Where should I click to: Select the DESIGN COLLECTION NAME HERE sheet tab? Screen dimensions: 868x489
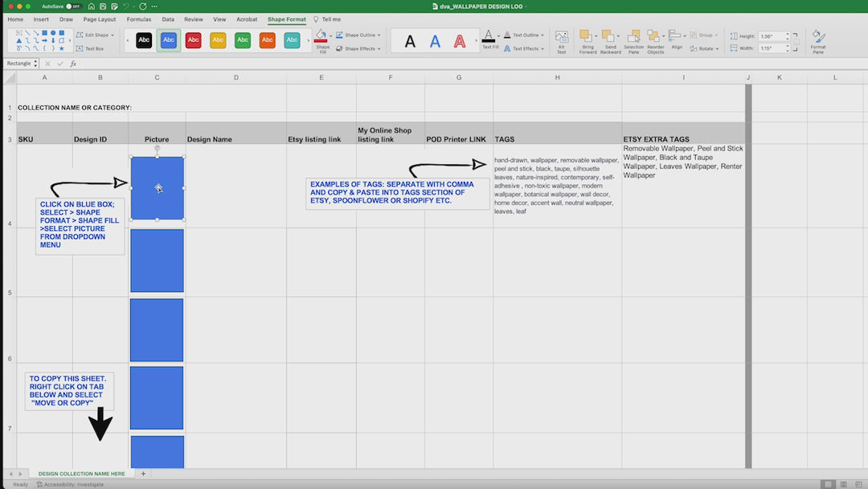coord(81,474)
